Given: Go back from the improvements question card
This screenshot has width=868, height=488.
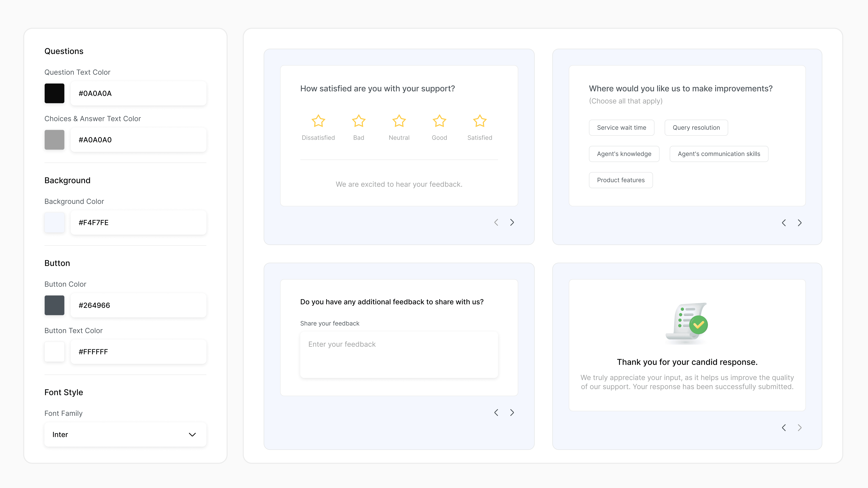Looking at the screenshot, I should [784, 223].
